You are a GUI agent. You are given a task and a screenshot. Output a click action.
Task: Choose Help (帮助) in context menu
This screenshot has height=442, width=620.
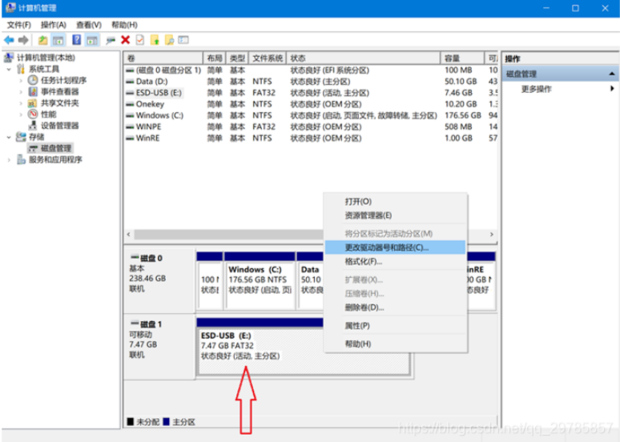pos(395,344)
